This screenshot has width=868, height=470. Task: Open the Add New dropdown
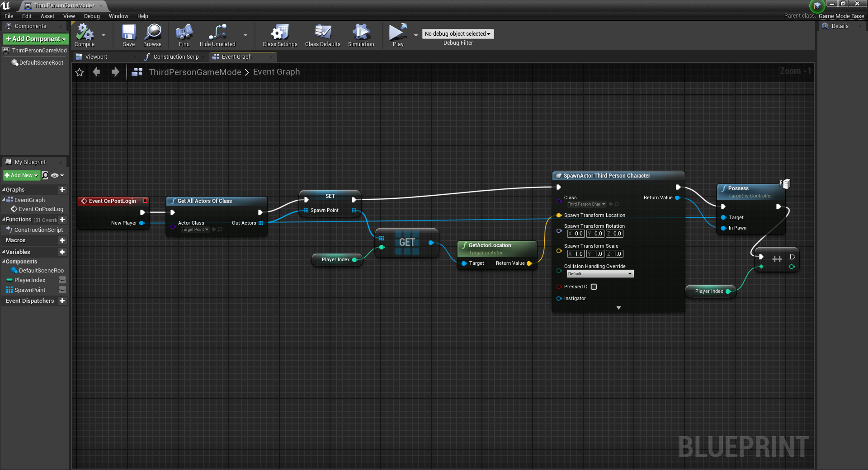coord(21,175)
